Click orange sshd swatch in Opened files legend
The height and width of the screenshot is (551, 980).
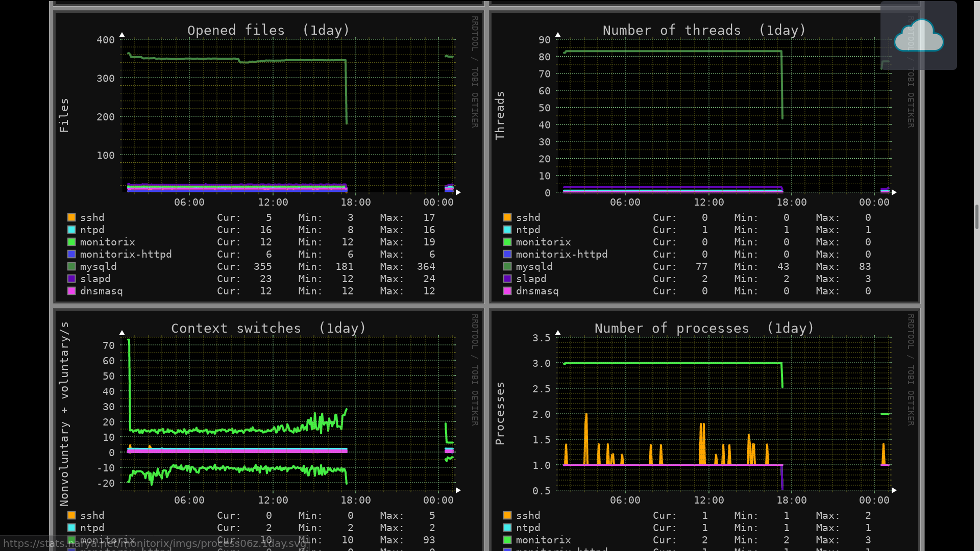(71, 217)
